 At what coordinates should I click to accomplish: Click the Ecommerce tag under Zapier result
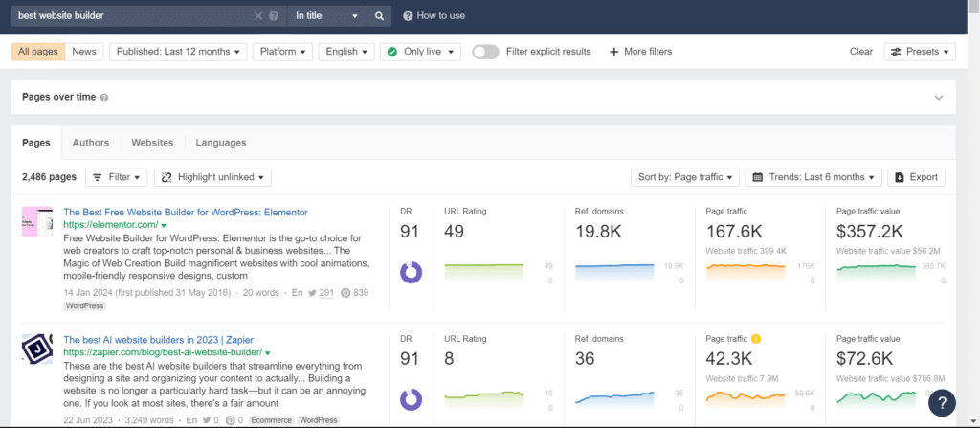[271, 420]
